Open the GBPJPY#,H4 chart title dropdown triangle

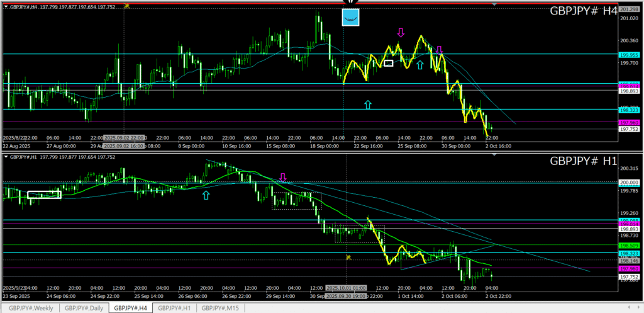(x=6, y=6)
